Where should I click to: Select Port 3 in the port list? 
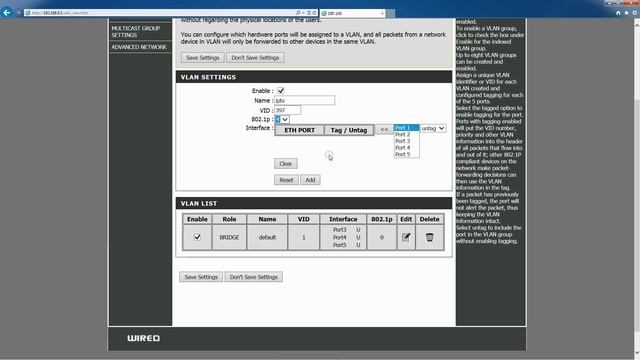tap(406, 141)
